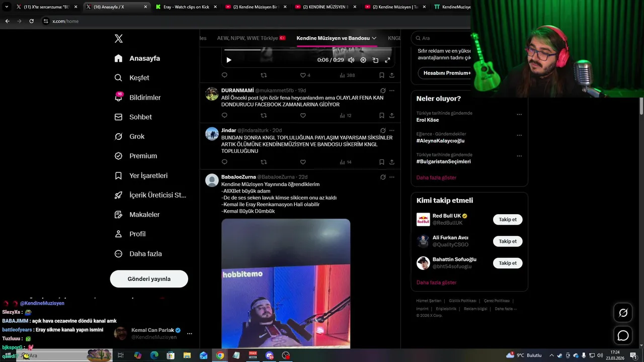The height and width of the screenshot is (362, 644).
Task: Share the Jindar tweet
Action: [392, 162]
